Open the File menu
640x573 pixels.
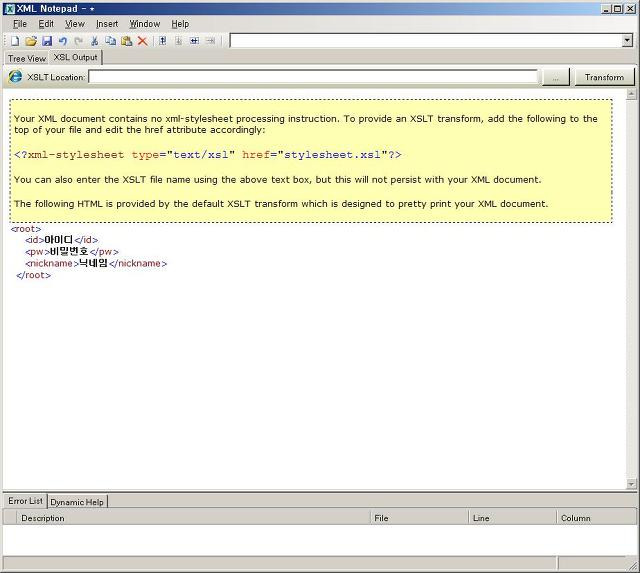20,24
